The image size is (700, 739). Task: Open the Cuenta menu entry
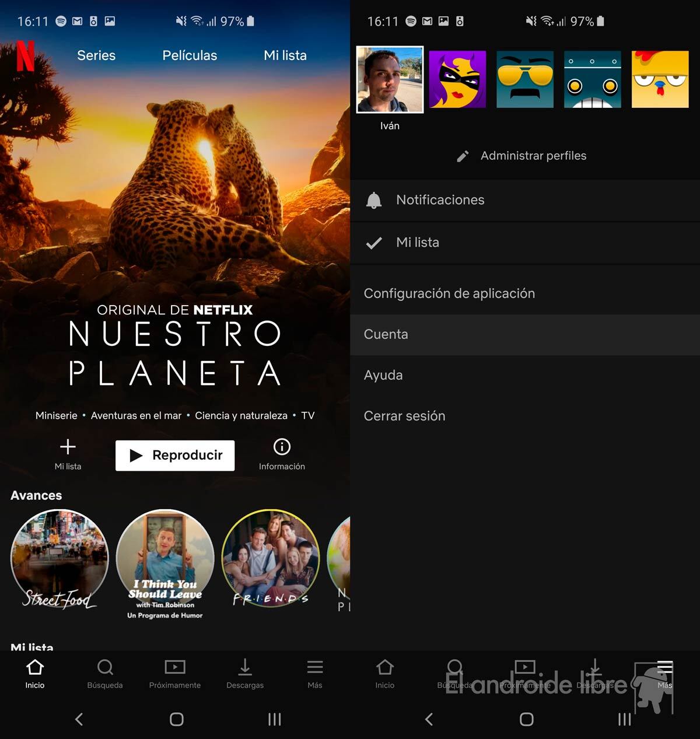386,334
